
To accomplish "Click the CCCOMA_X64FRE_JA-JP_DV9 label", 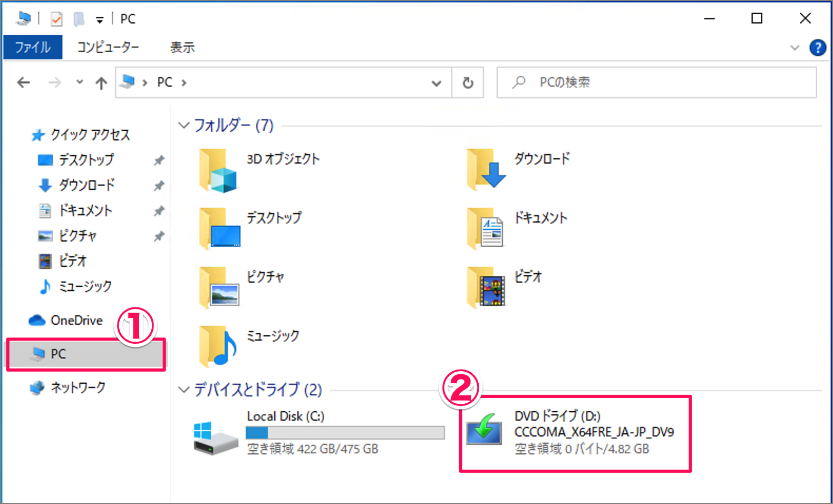I will (594, 432).
